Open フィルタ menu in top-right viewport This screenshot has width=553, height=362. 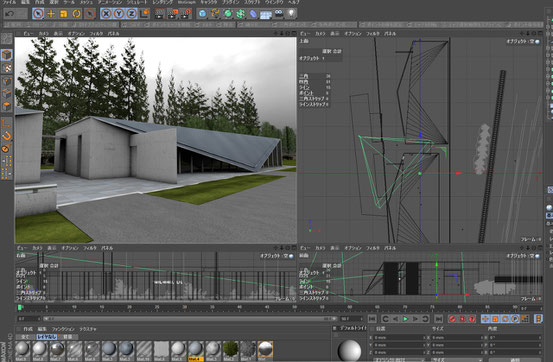click(373, 34)
